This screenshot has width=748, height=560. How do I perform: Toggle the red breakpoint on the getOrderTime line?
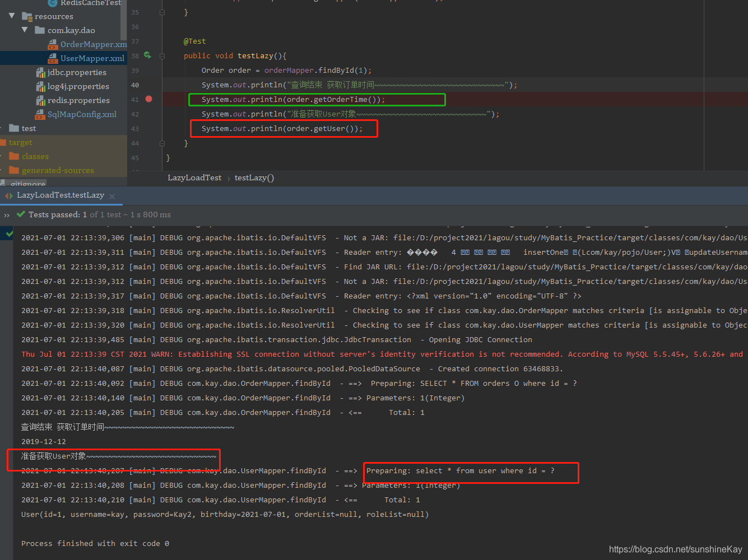[x=148, y=99]
